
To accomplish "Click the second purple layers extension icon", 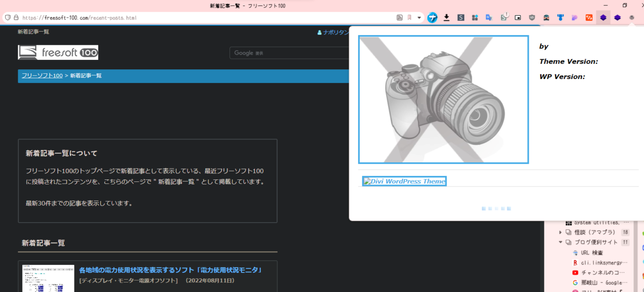I will [617, 18].
